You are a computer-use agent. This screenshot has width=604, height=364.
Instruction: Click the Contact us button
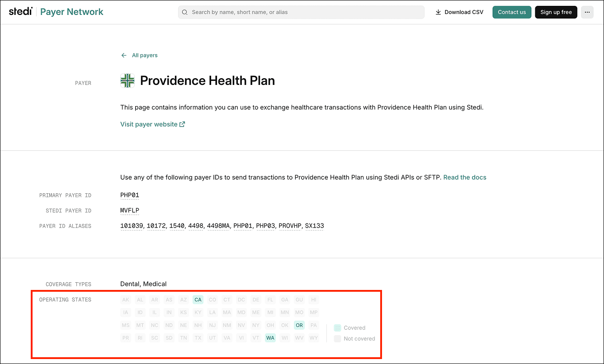click(x=511, y=12)
